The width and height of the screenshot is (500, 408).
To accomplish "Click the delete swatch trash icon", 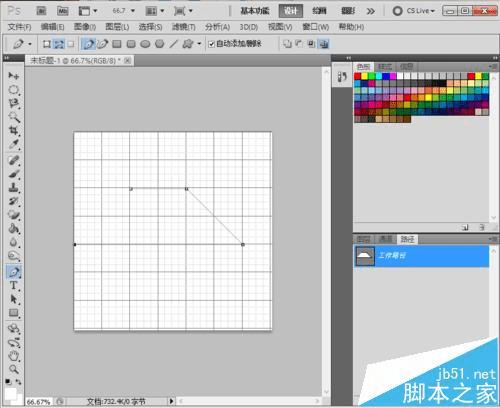I will pyautogui.click(x=482, y=228).
